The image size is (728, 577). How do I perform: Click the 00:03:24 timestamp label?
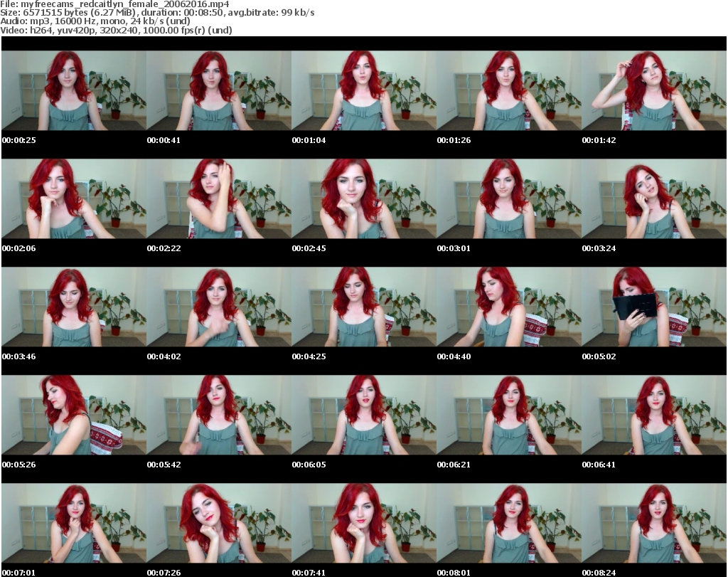point(599,248)
